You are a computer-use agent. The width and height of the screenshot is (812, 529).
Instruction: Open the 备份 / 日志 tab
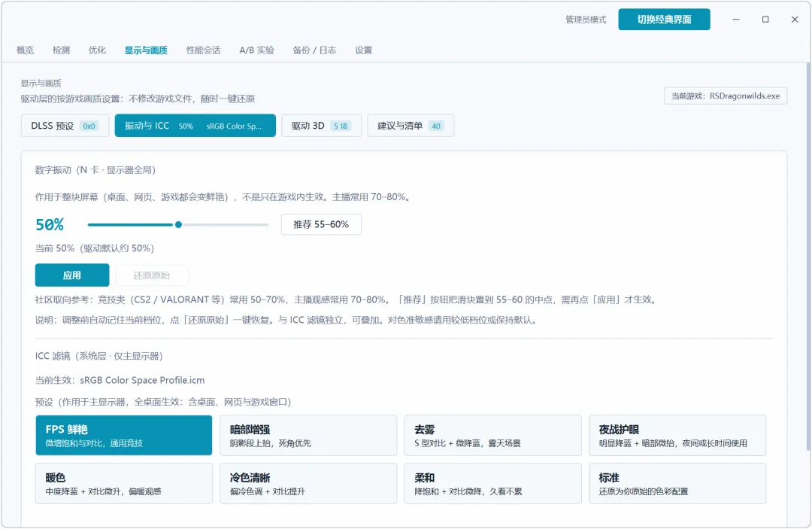tap(314, 50)
